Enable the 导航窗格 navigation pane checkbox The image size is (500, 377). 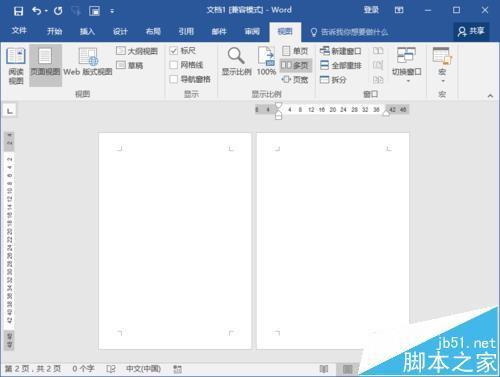[x=174, y=79]
